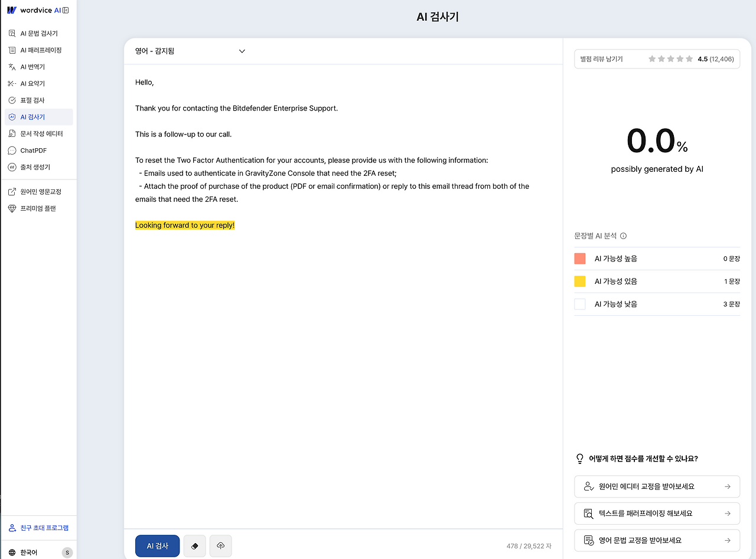Open AI 패러프레이징 tool

pyautogui.click(x=38, y=50)
